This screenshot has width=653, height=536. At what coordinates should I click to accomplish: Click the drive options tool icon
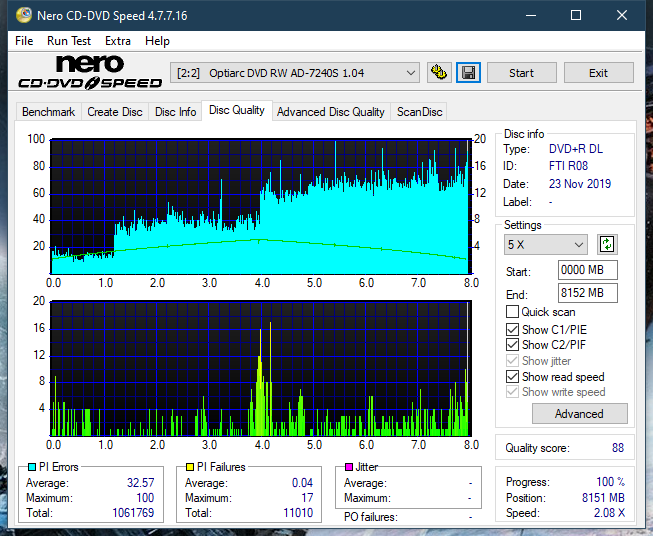click(439, 73)
